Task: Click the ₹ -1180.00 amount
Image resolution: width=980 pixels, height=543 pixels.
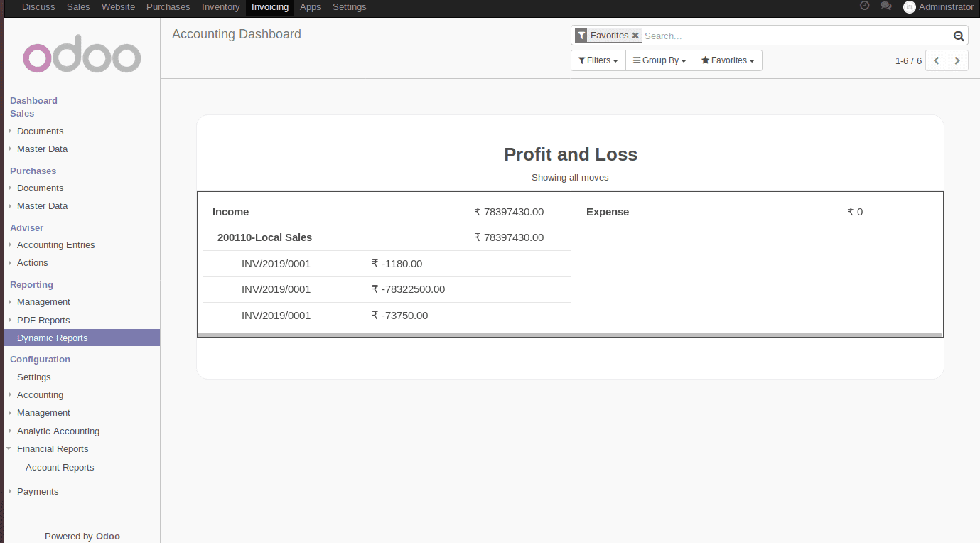Action: [397, 264]
